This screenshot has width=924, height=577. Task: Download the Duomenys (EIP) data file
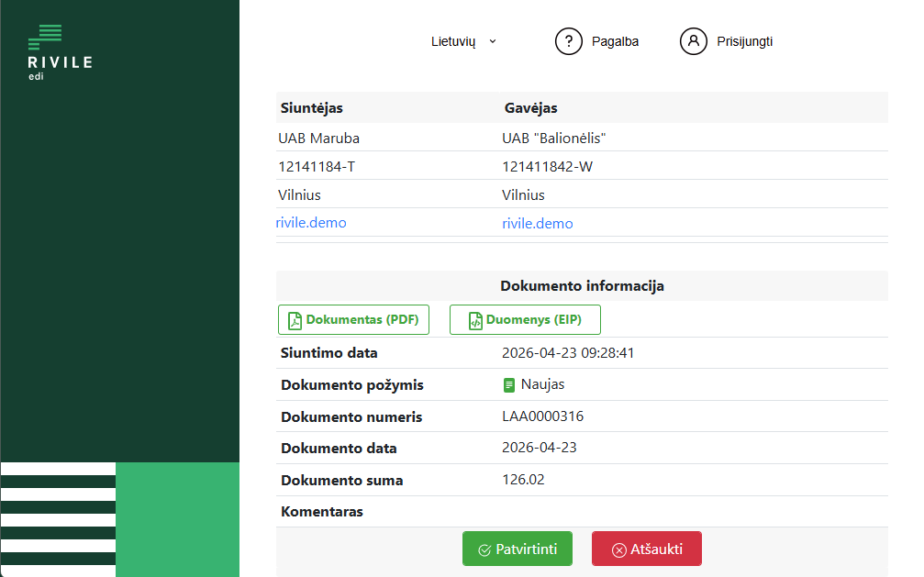click(x=525, y=319)
